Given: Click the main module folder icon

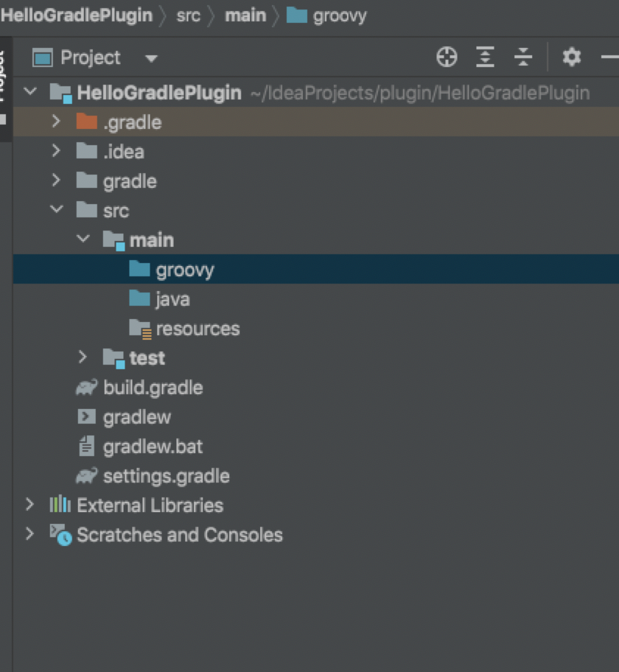Looking at the screenshot, I should tap(113, 240).
